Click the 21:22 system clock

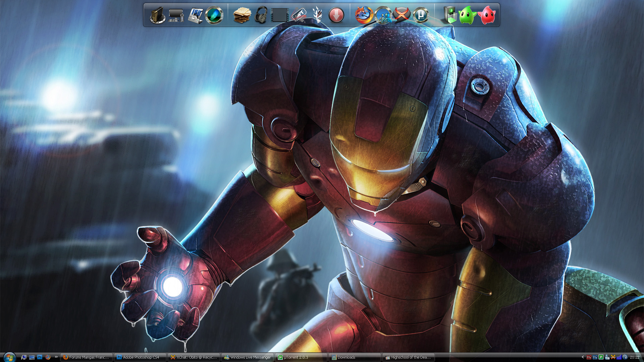[x=635, y=357]
